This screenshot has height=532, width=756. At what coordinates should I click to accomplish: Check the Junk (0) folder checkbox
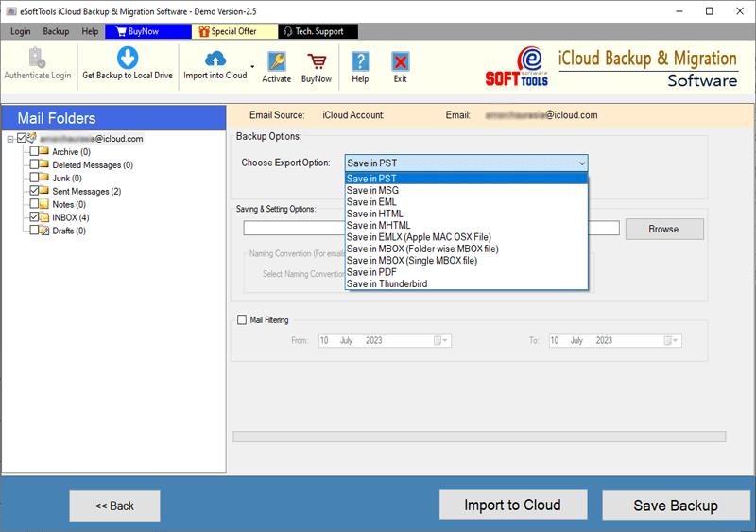pyautogui.click(x=34, y=177)
